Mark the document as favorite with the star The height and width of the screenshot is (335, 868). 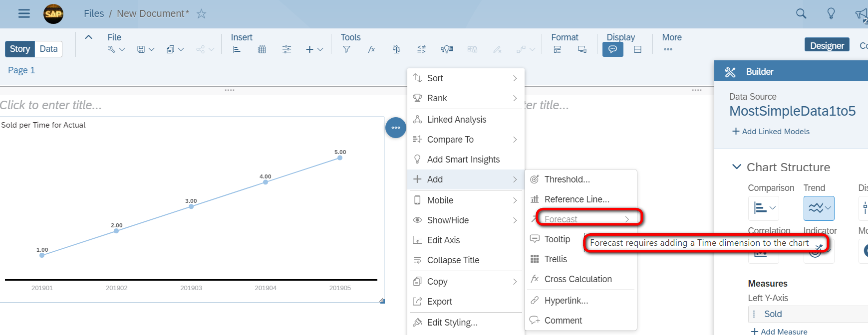202,14
